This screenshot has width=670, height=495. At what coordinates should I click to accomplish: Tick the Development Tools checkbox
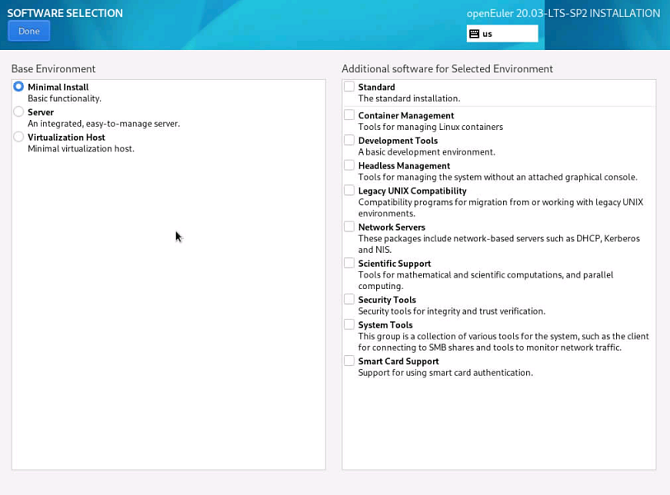[349, 141]
